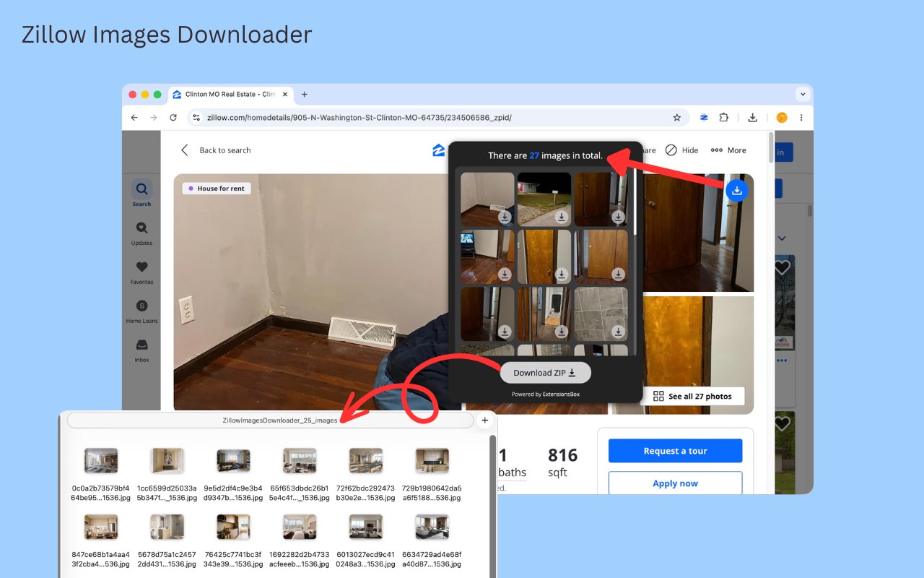This screenshot has width=924, height=578.
Task: Click file name 5678d75a1c2457 in Finder
Action: click(167, 559)
